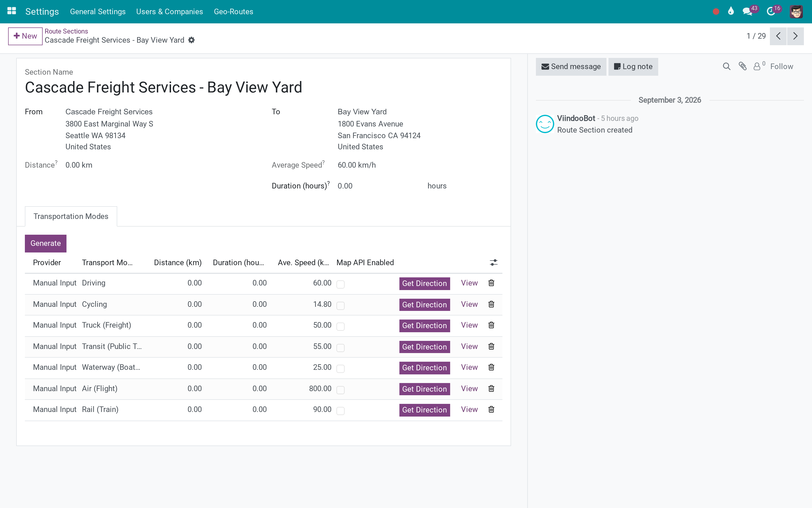The height and width of the screenshot is (508, 812).
Task: Go to the next record
Action: tap(795, 36)
